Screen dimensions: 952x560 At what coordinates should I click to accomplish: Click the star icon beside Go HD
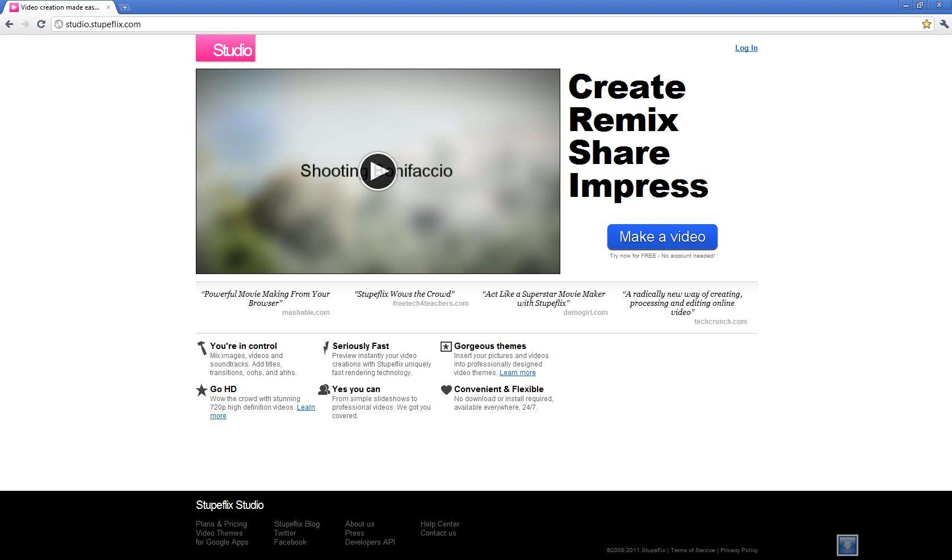(202, 390)
